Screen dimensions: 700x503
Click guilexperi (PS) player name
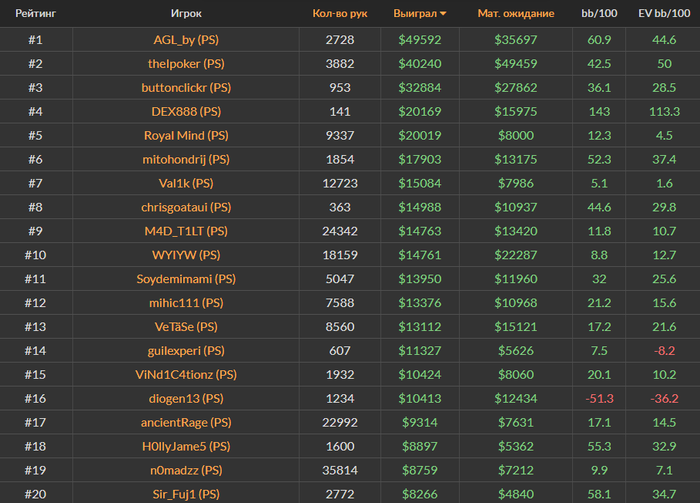point(186,351)
